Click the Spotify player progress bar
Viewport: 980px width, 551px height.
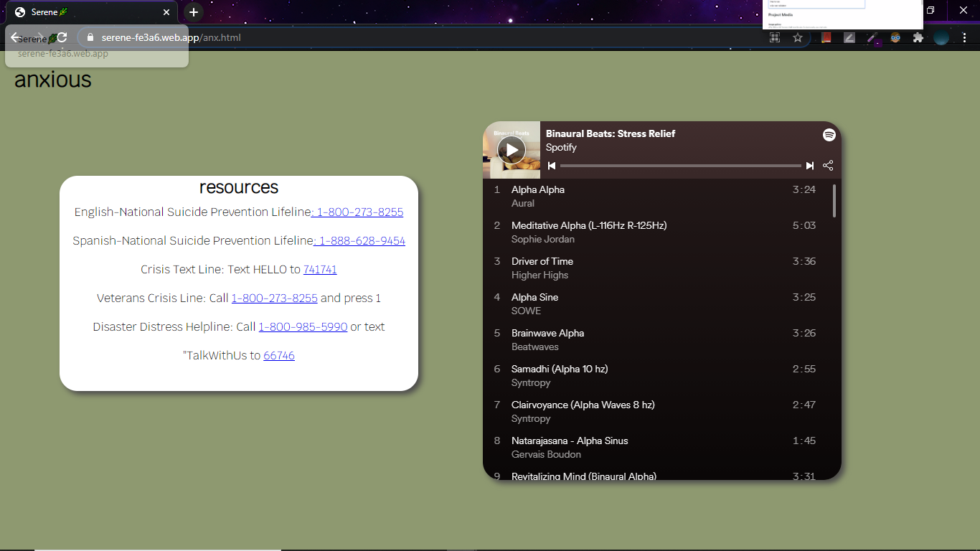pos(681,166)
